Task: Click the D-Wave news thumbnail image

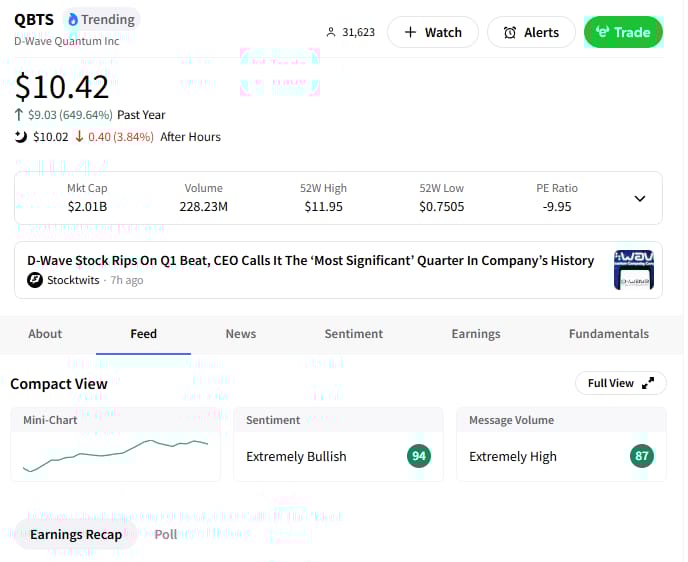Action: [634, 270]
